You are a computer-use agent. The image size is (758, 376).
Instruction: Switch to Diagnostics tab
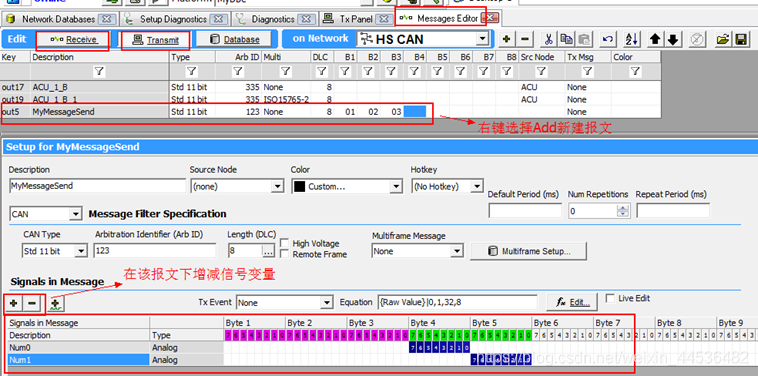coord(273,19)
